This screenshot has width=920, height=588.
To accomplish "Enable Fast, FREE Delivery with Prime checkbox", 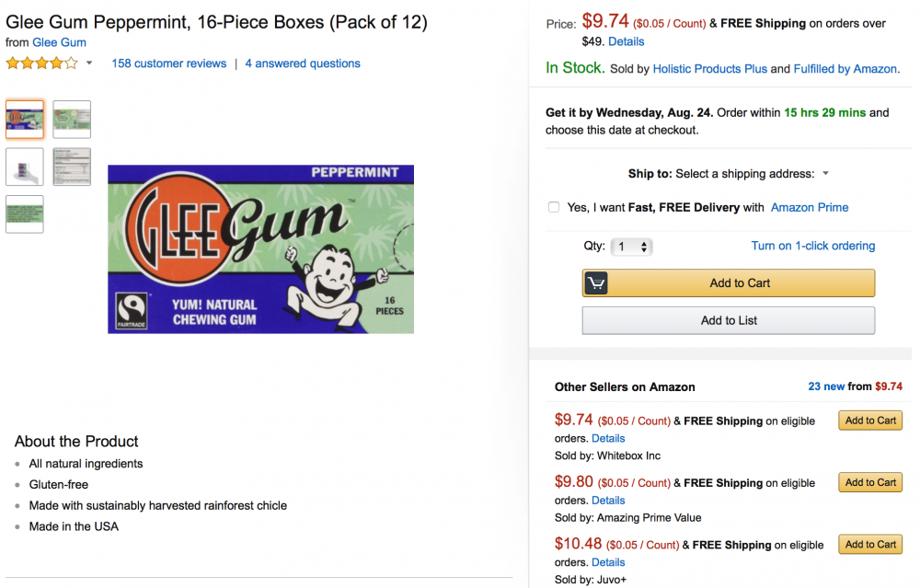I will pos(554,207).
